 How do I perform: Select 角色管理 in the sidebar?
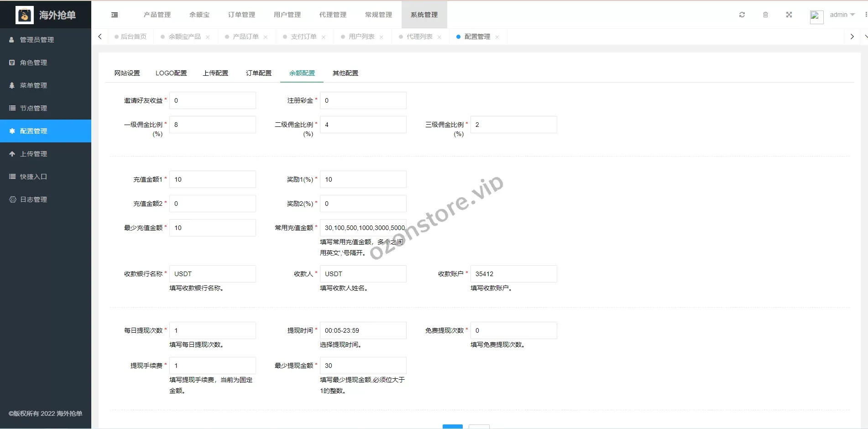click(33, 63)
